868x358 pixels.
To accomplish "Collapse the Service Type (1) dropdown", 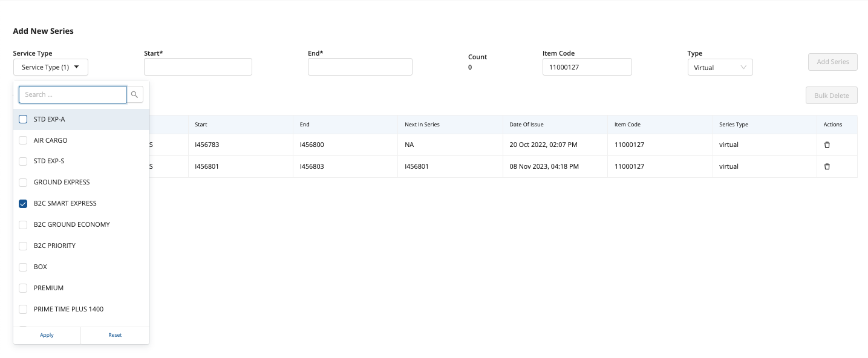I will click(50, 67).
